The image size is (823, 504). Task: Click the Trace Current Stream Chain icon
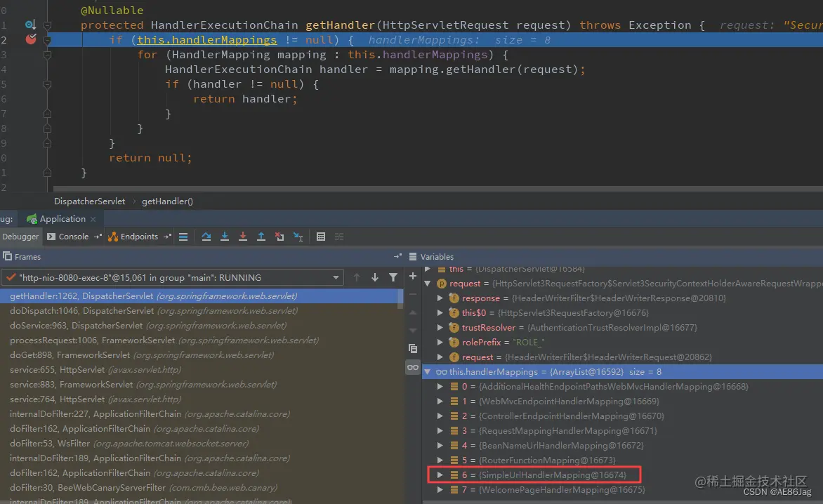click(339, 237)
